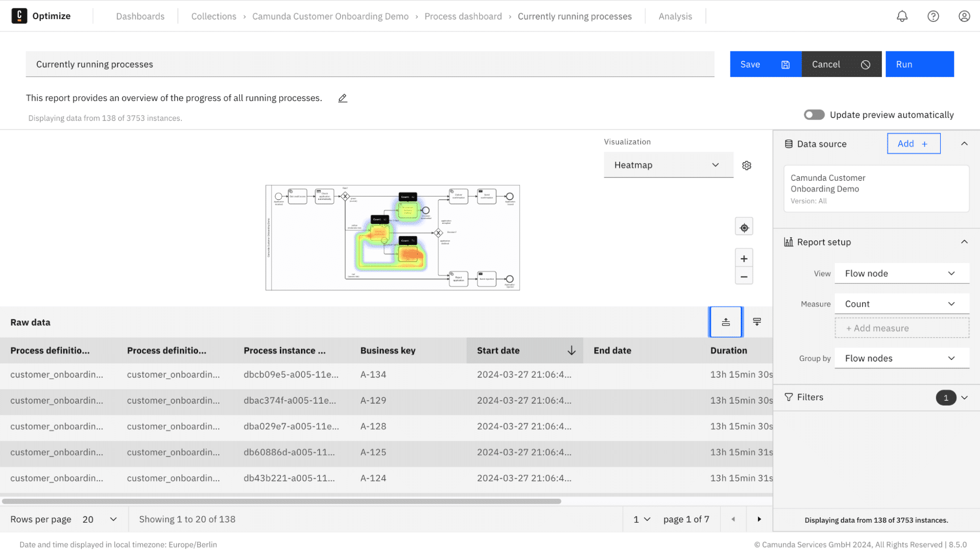
Task: Click the Camunda Optimize logo icon
Action: pos(19,16)
